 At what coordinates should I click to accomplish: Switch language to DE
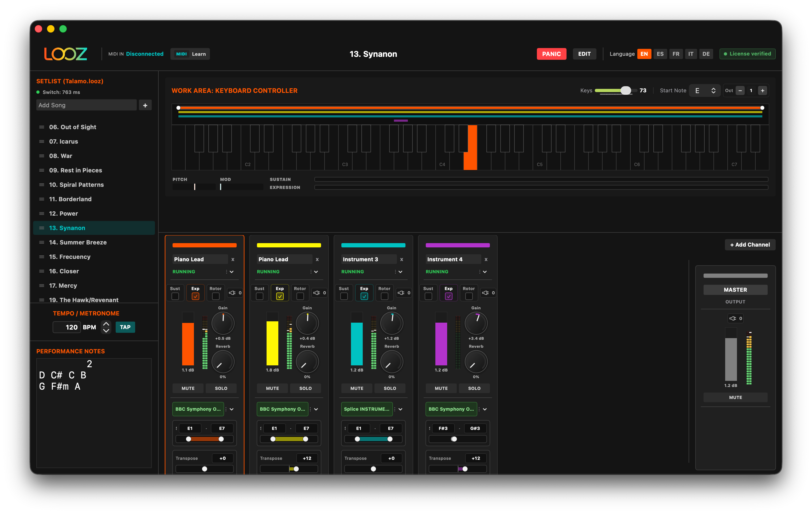pyautogui.click(x=706, y=54)
